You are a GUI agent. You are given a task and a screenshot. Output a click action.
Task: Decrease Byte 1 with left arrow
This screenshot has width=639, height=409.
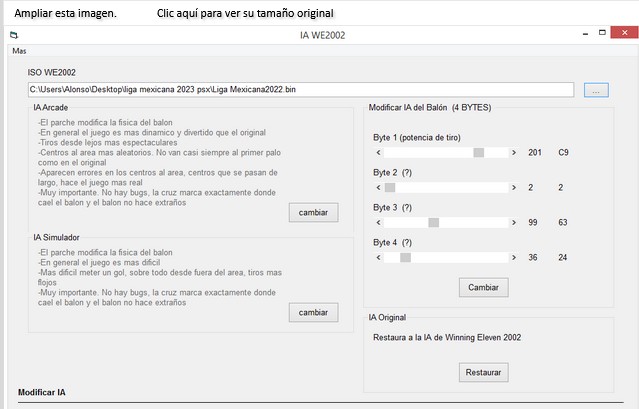coord(378,152)
